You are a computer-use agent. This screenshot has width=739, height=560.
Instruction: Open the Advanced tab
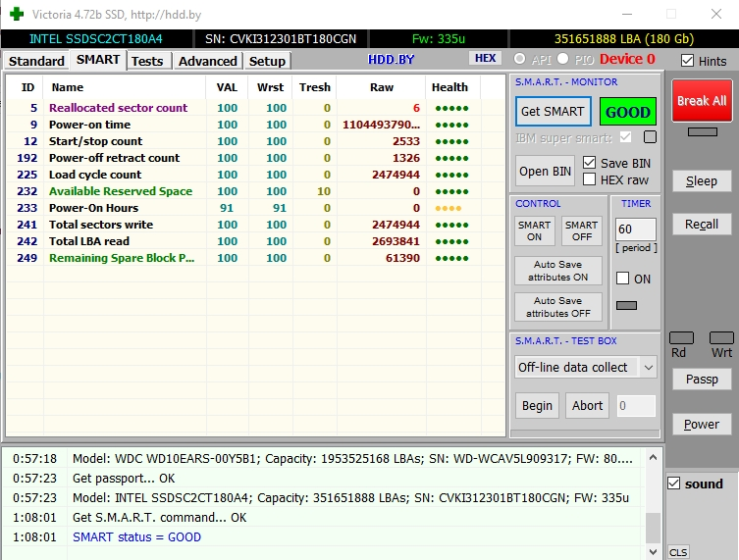pos(208,61)
